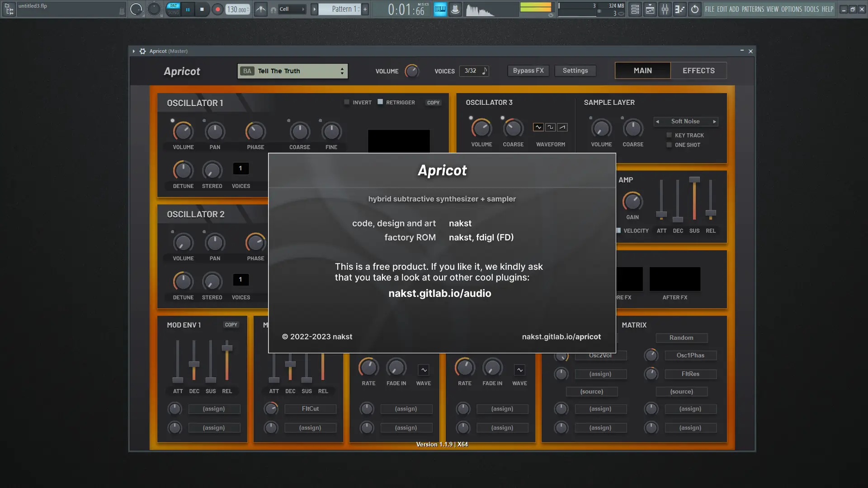
Task: Switch to the EFFECTS tab
Action: (x=698, y=70)
